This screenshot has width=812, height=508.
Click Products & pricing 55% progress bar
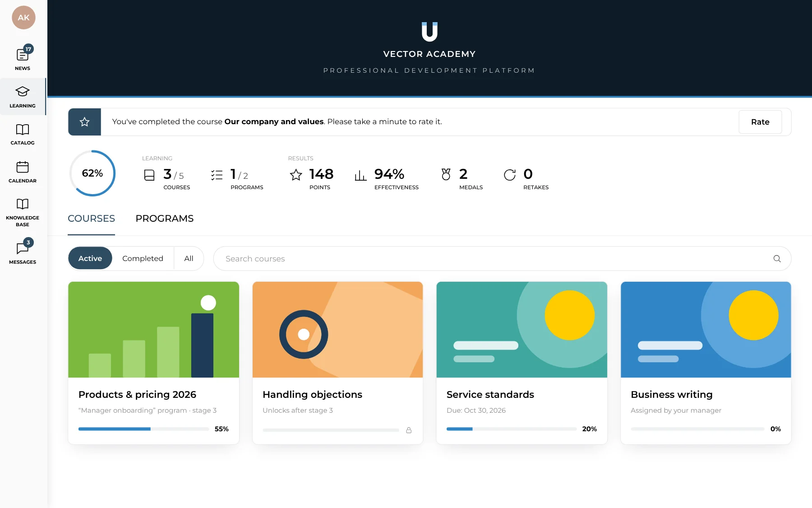click(143, 429)
